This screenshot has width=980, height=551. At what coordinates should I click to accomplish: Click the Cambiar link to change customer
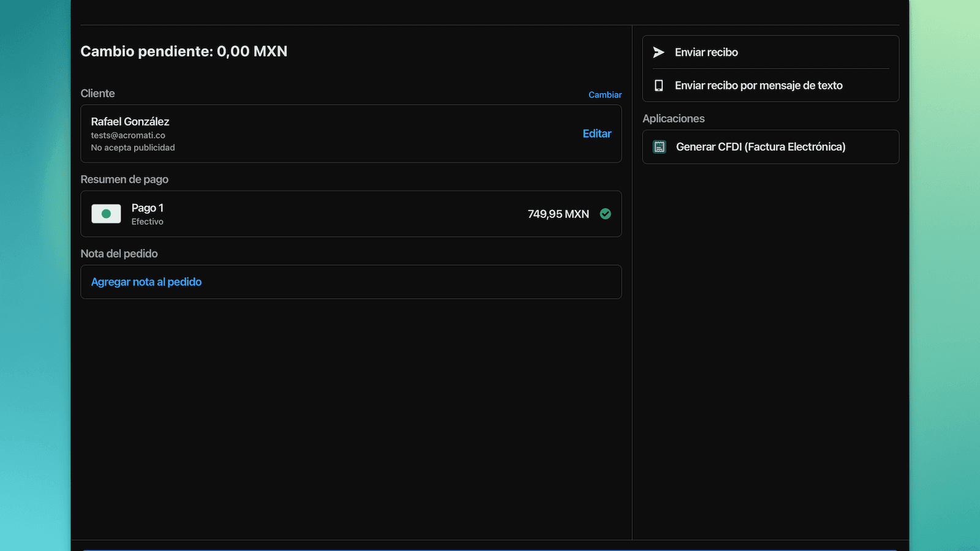[605, 95]
